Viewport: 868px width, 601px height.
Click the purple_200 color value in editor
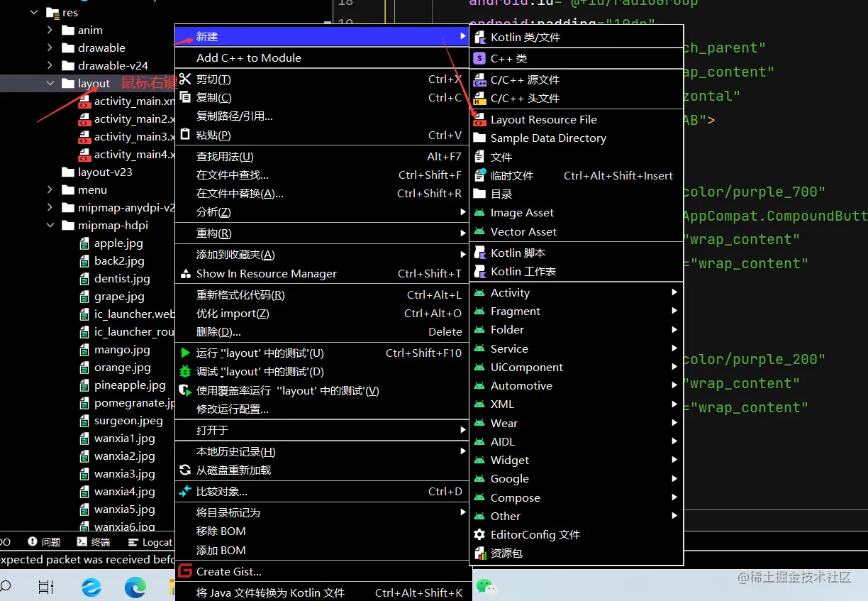pos(754,359)
